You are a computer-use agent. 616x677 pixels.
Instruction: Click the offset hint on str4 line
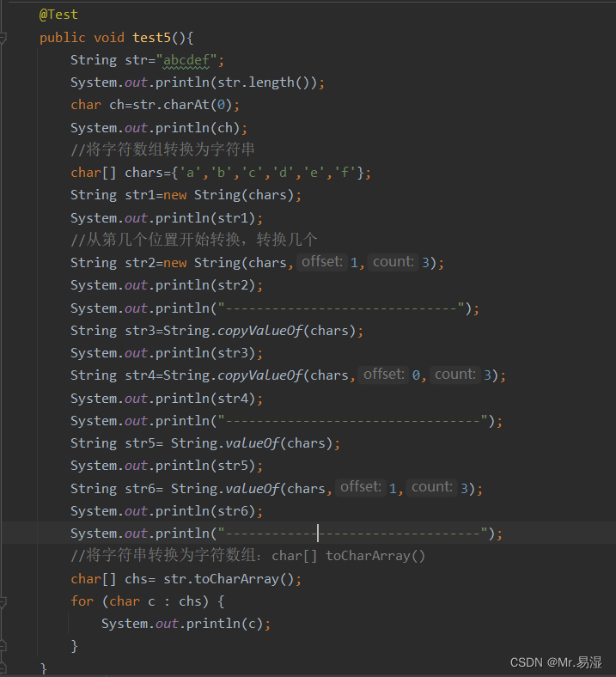click(384, 375)
